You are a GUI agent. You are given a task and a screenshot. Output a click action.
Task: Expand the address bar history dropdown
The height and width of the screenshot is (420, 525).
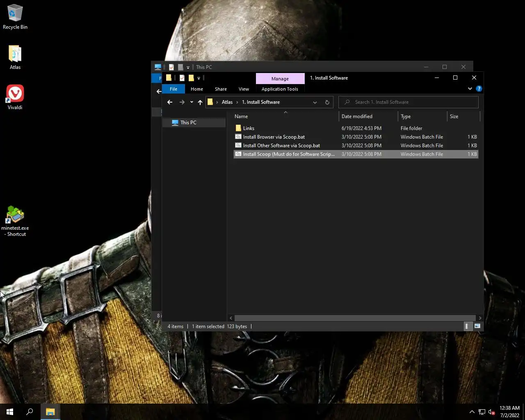tap(315, 102)
